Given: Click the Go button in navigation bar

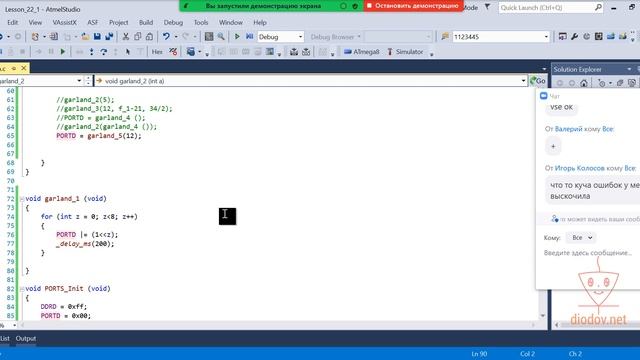Looking at the screenshot, I should (x=538, y=81).
